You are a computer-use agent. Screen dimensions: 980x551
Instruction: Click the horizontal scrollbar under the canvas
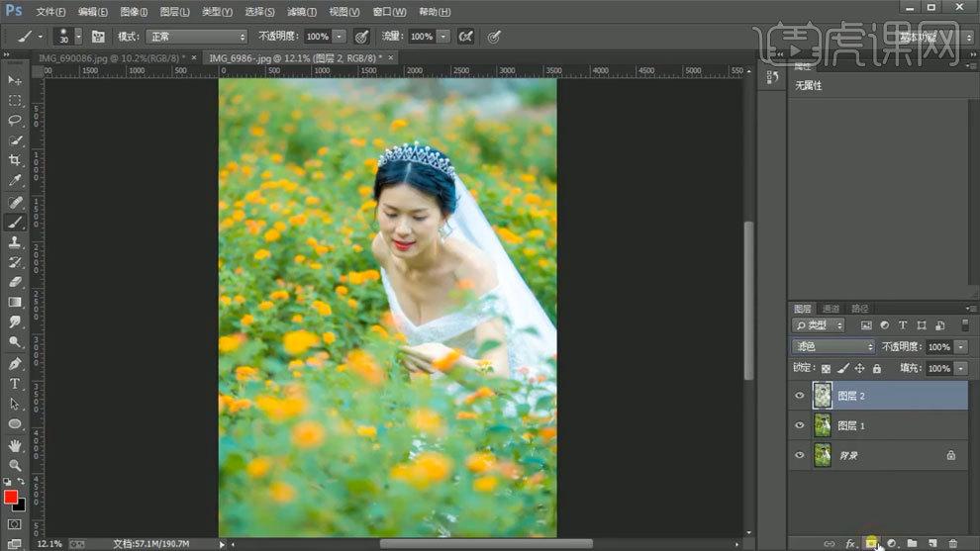tap(486, 543)
